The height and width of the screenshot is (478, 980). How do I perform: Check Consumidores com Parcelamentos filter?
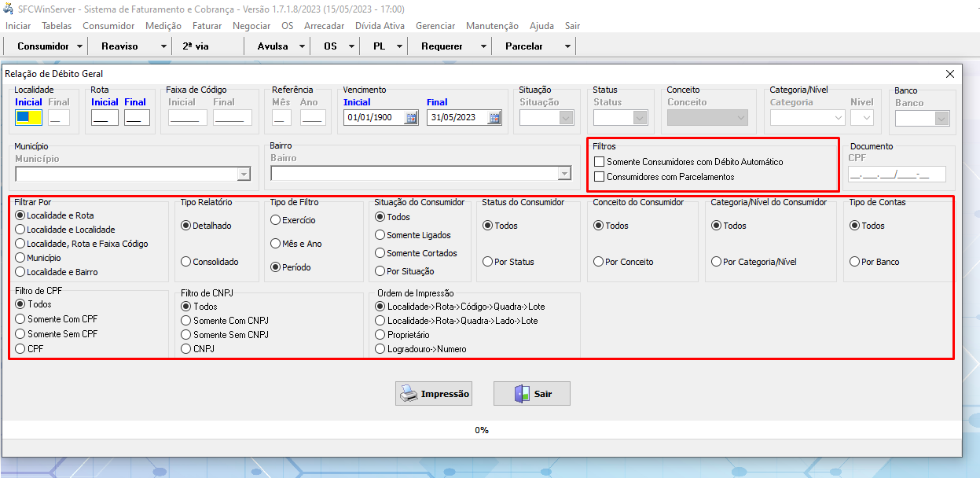coord(600,177)
